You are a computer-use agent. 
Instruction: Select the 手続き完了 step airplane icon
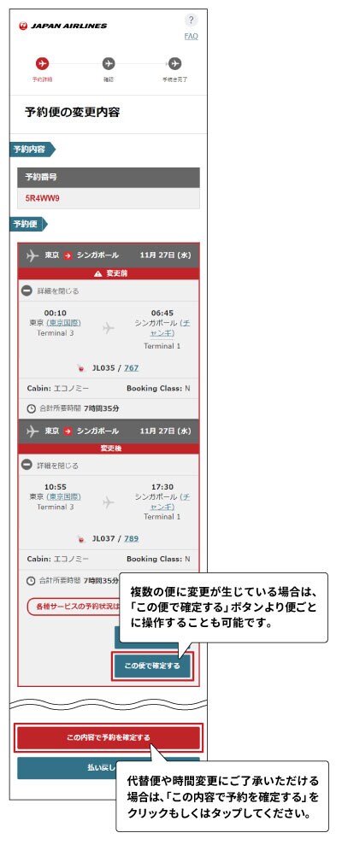point(174,63)
